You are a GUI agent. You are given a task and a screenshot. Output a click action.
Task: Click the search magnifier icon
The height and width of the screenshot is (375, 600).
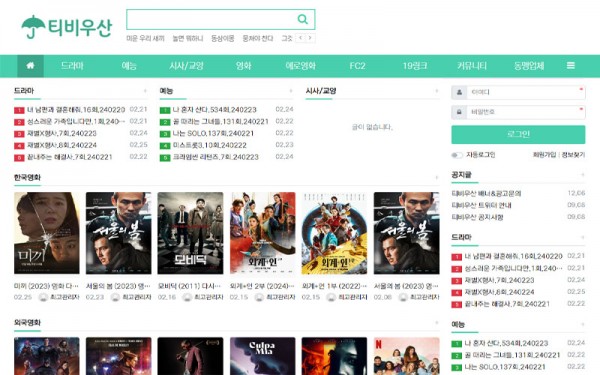tap(302, 19)
